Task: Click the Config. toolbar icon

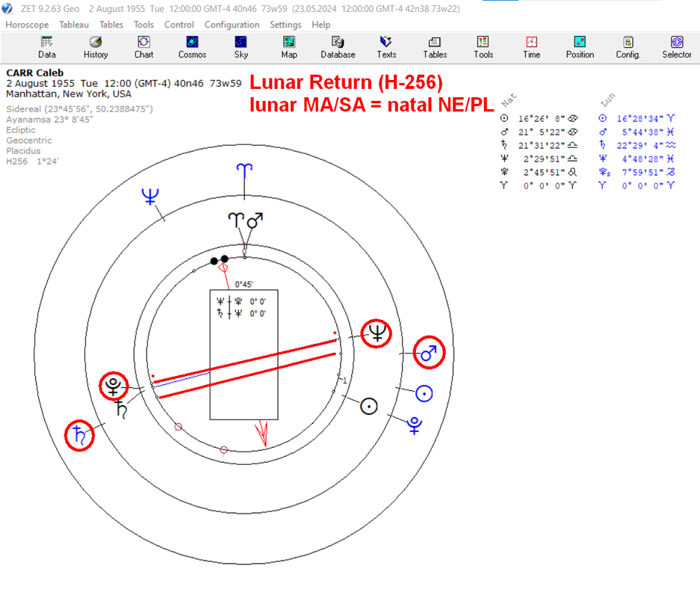Action: [628, 47]
